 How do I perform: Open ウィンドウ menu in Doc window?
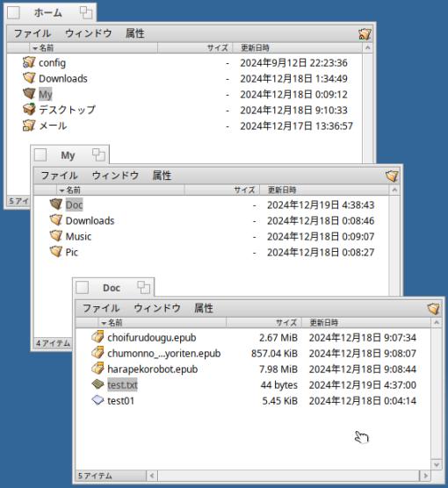(157, 308)
